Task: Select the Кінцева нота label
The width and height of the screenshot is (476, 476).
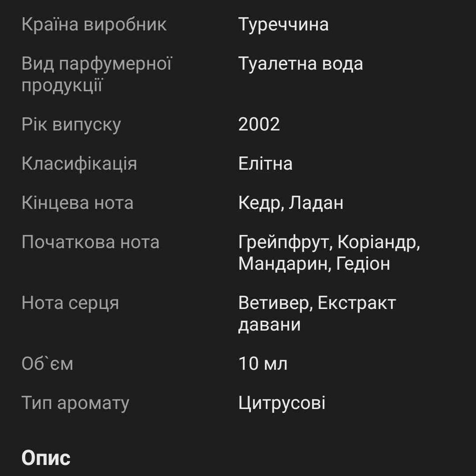Action: coord(78,203)
